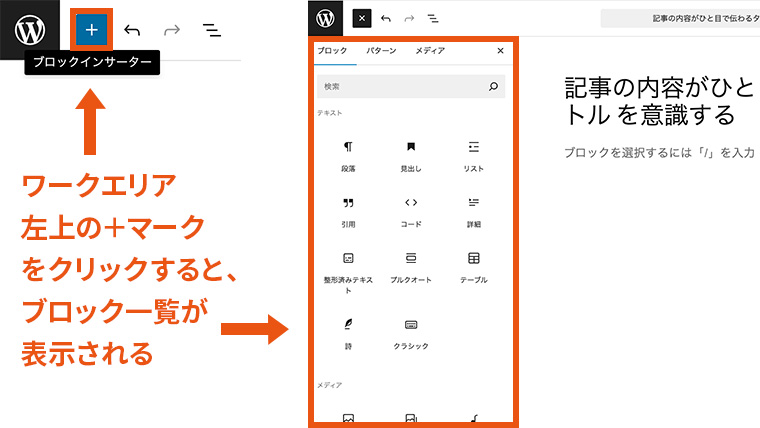Insert the 詳細 details block
Viewport: 760px width, 428px height.
(474, 212)
